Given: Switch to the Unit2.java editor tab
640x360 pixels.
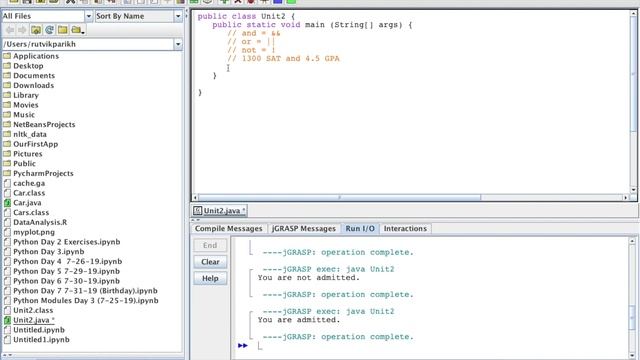Looking at the screenshot, I should tap(220, 211).
